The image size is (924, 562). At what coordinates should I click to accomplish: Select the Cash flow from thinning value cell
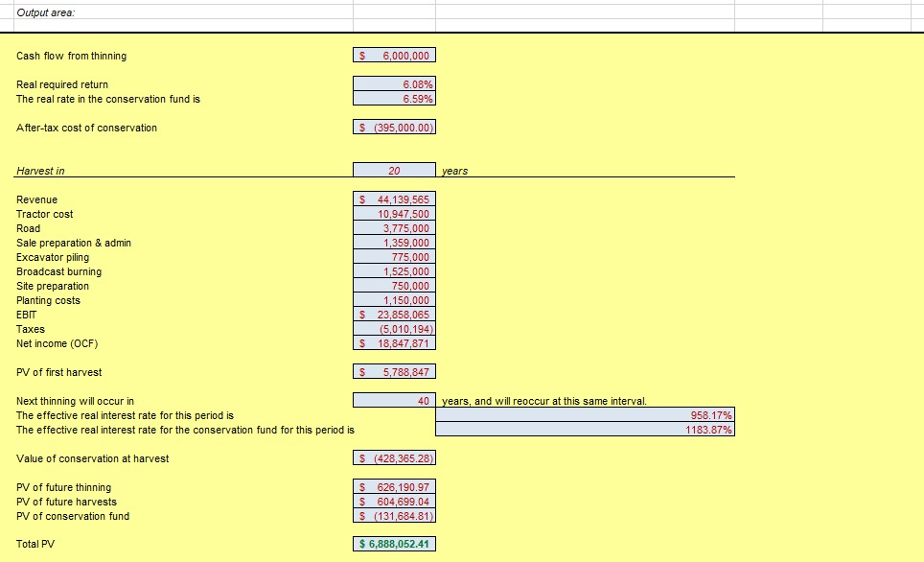tap(395, 55)
